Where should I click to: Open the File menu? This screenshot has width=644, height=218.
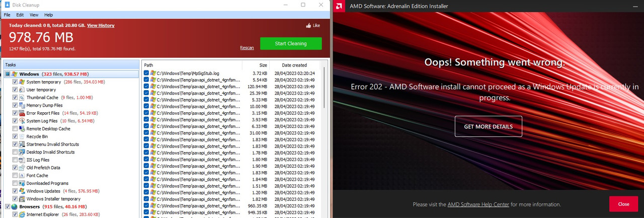pyautogui.click(x=8, y=15)
